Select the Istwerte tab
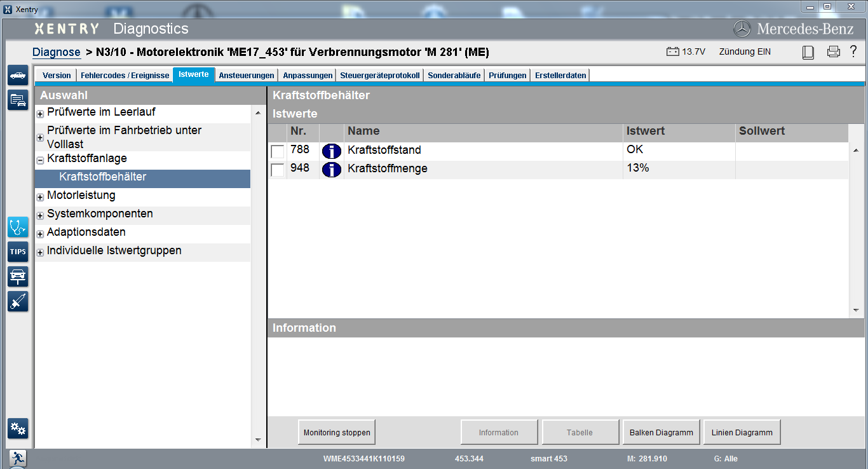868x469 pixels. pyautogui.click(x=194, y=74)
